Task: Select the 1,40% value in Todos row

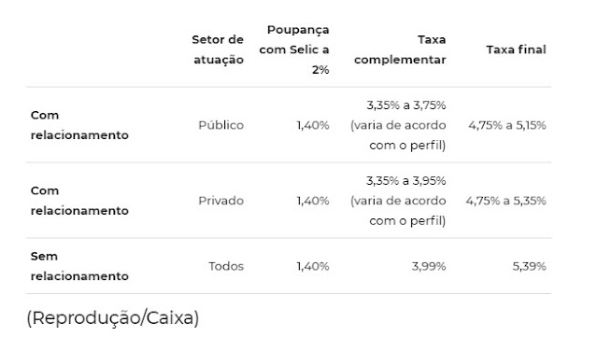Action: pyautogui.click(x=313, y=266)
